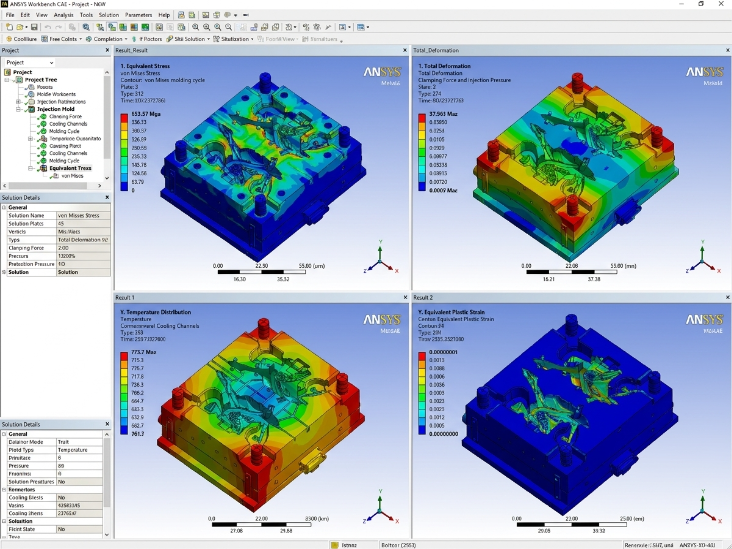Click the save disk toolbar icon
732x549 pixels.
(34, 27)
